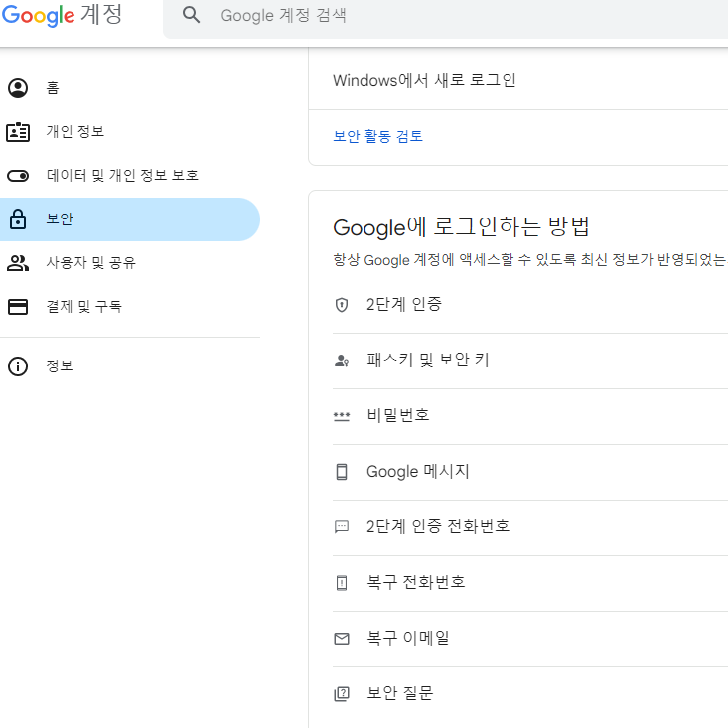This screenshot has width=728, height=728.
Task: Open the 복구 이메일 row
Action: click(x=530, y=640)
